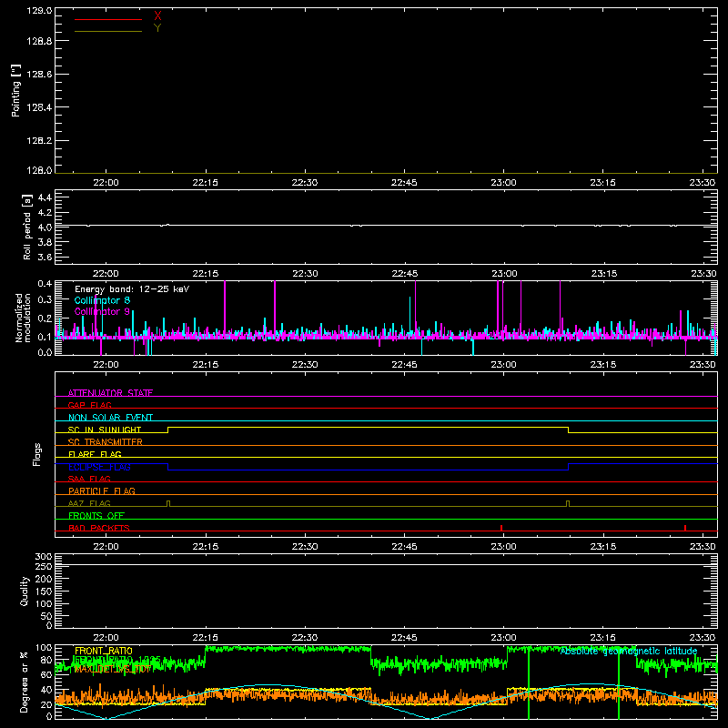Click the 150 tick on Quality axis
The width and height of the screenshot is (728, 728).
(44, 591)
